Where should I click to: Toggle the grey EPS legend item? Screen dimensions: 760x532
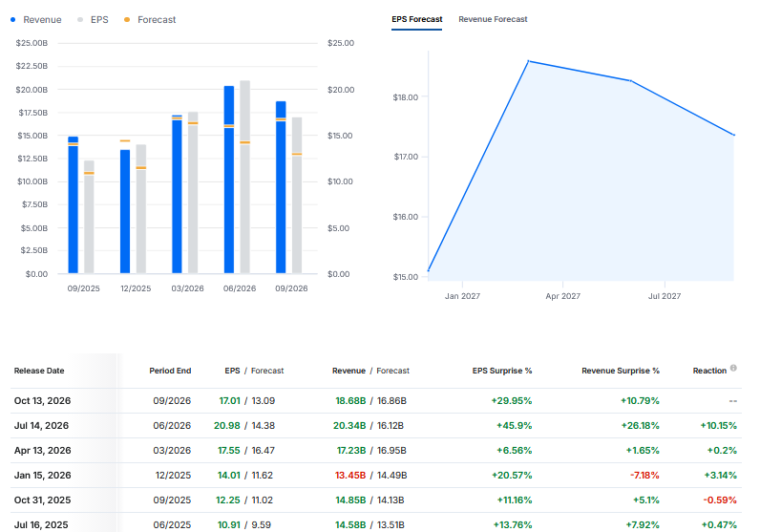tap(93, 20)
